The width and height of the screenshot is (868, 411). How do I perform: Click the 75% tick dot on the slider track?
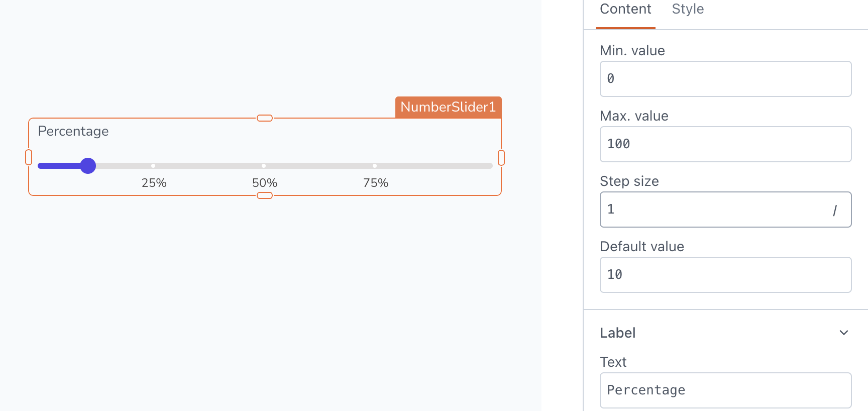[x=375, y=166]
